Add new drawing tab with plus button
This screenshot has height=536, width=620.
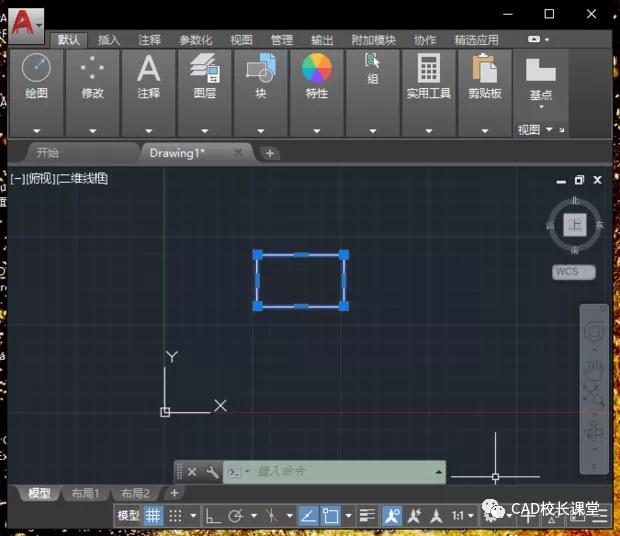pyautogui.click(x=270, y=153)
